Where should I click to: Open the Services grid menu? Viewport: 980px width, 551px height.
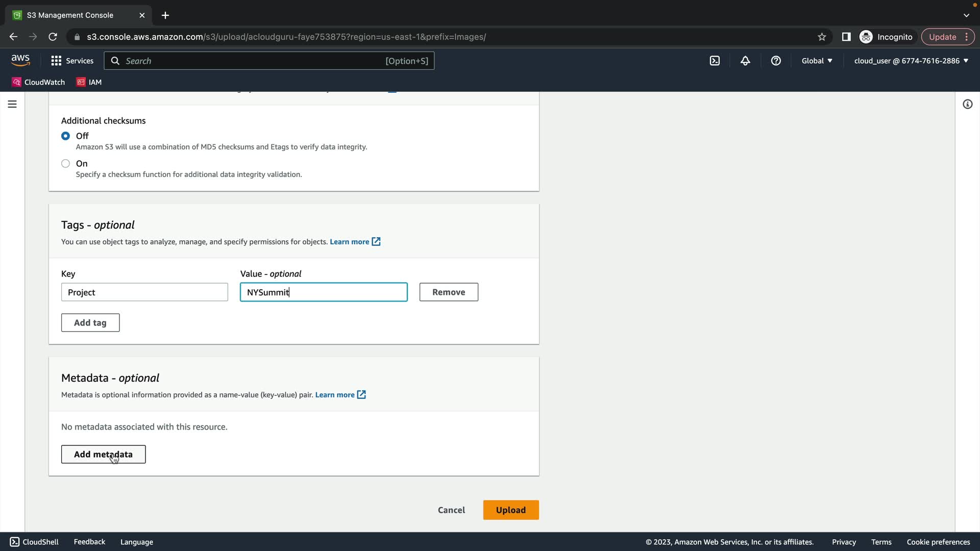pos(72,61)
